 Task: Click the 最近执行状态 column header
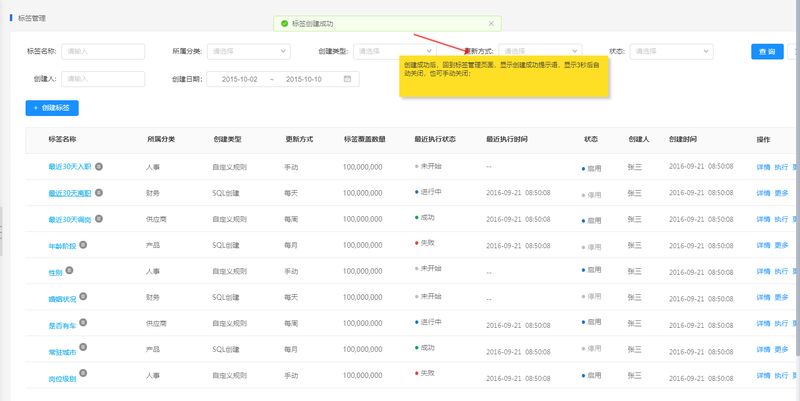pos(435,139)
